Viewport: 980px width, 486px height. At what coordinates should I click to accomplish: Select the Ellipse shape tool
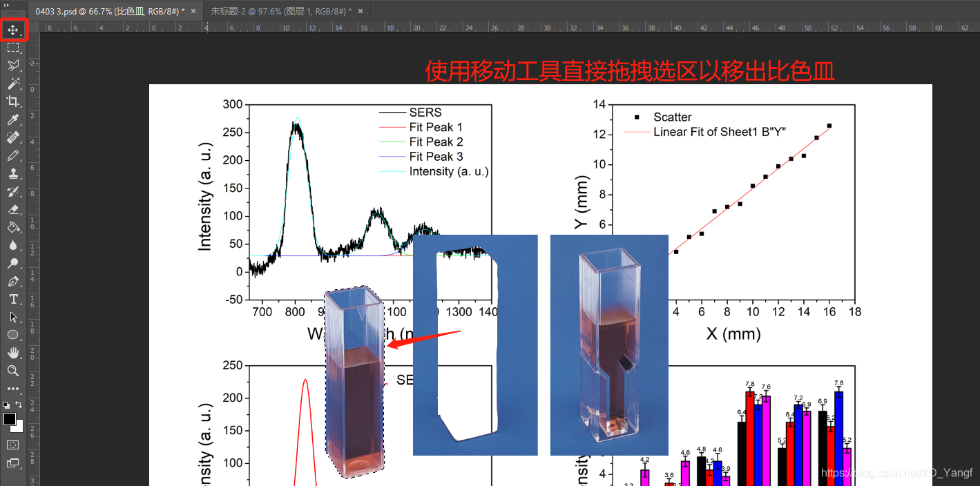click(13, 335)
